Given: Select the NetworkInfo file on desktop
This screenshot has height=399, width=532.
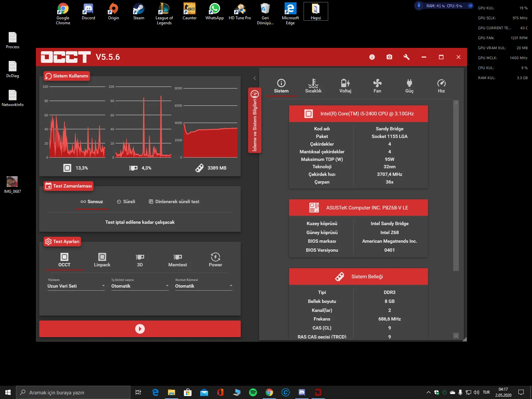Looking at the screenshot, I should tap(13, 98).
